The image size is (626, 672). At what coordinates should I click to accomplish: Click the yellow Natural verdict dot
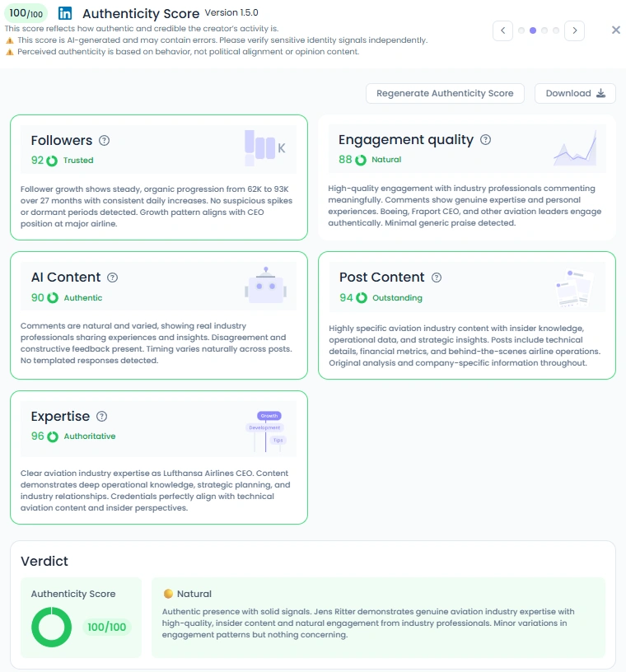click(x=168, y=594)
